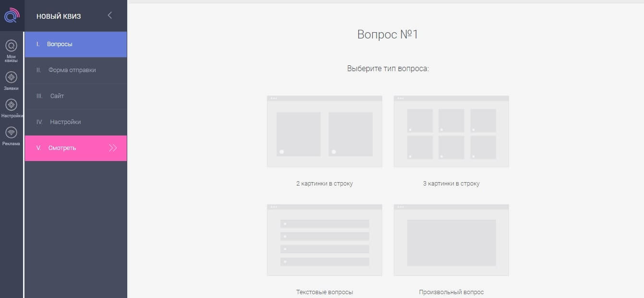Open Настройки icon in left rail
Screen dimensions: 644x298
[11, 105]
